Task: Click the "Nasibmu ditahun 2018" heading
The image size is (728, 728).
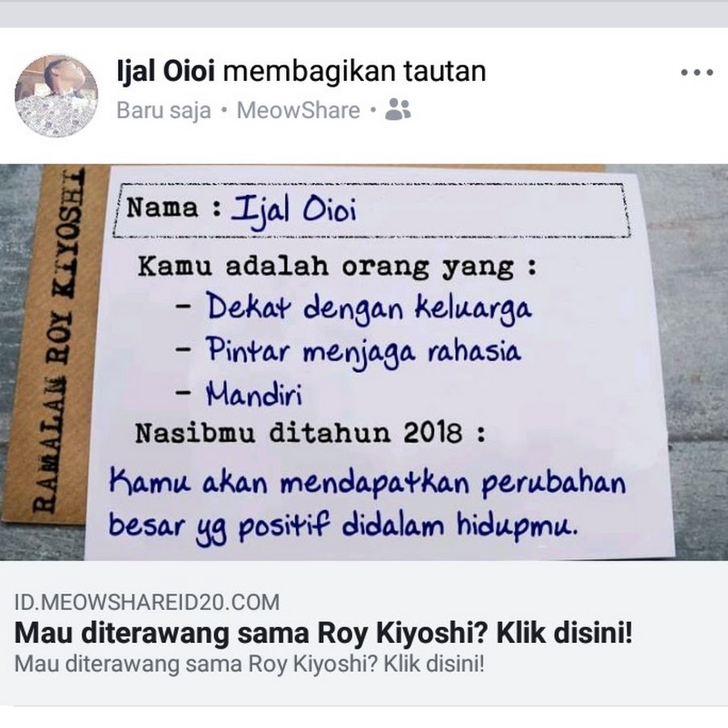Action: (310, 433)
